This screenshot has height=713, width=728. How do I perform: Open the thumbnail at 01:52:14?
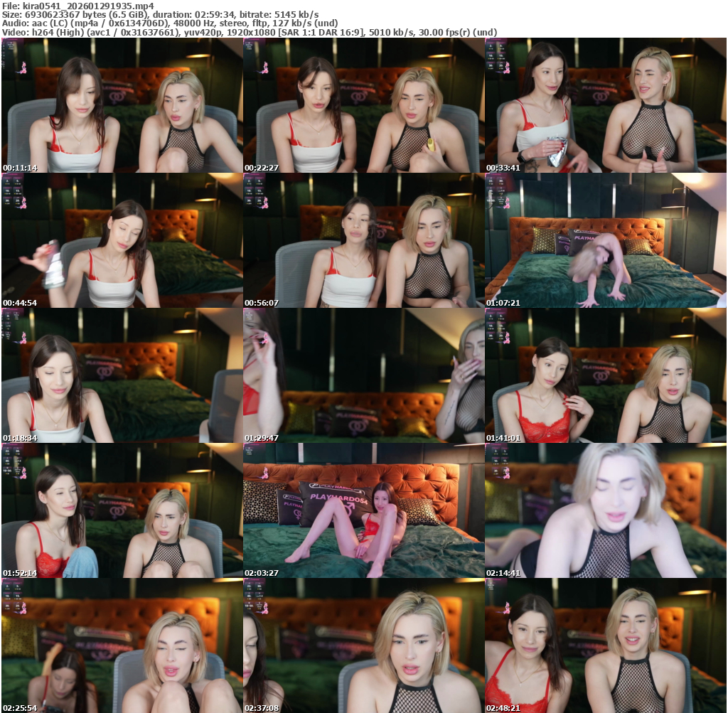coord(122,510)
